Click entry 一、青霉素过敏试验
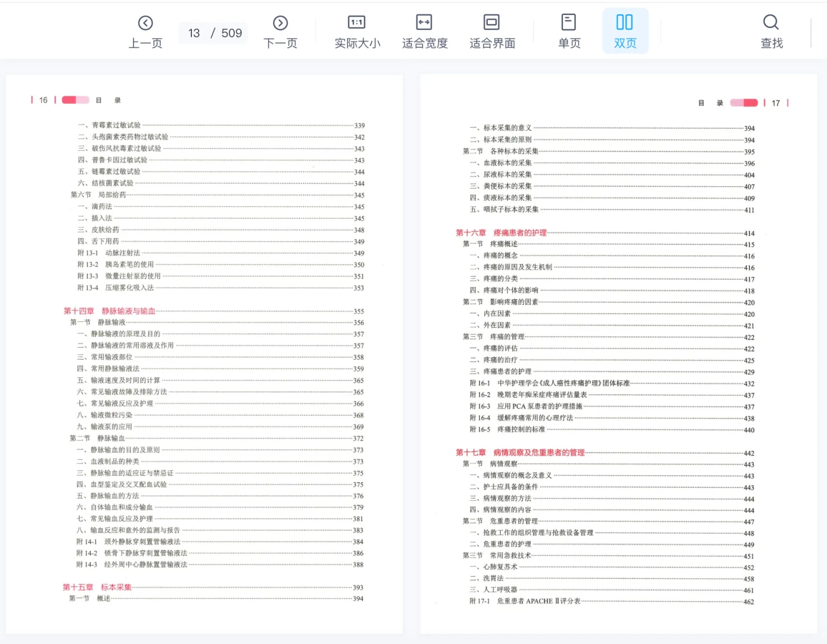The image size is (827, 644). pyautogui.click(x=109, y=125)
